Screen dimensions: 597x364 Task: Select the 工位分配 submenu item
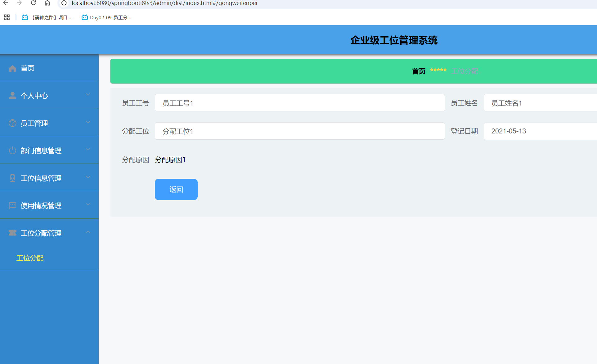pyautogui.click(x=29, y=258)
